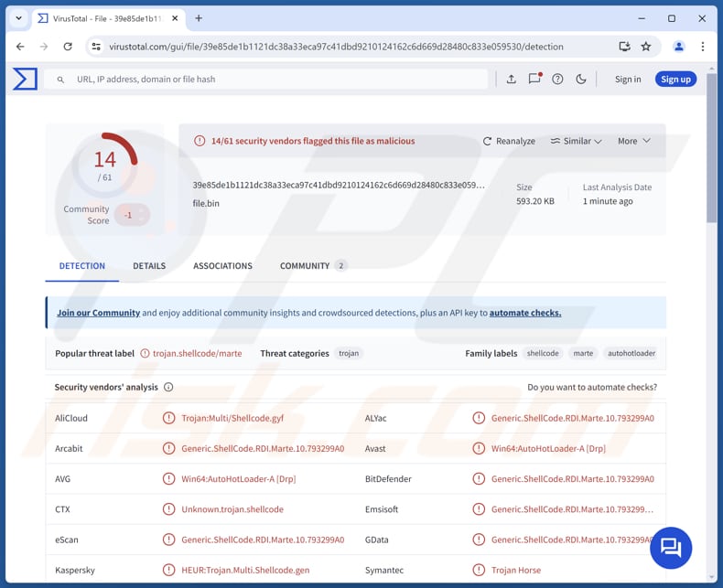Click the COMMUNITY tab count badge 2
The width and height of the screenshot is (723, 588).
point(340,265)
